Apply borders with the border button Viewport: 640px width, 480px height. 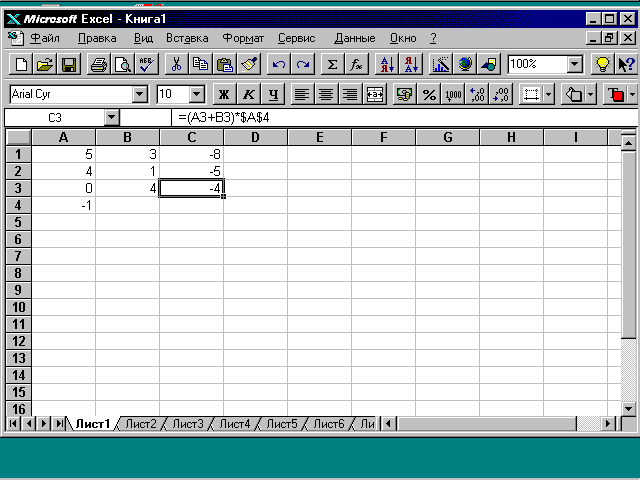531,95
